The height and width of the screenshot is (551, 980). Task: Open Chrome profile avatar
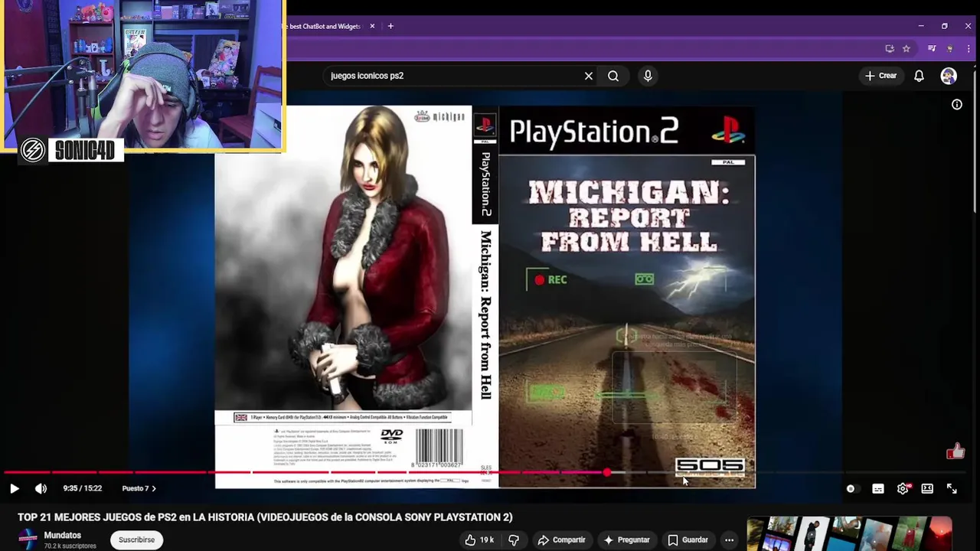[950, 48]
